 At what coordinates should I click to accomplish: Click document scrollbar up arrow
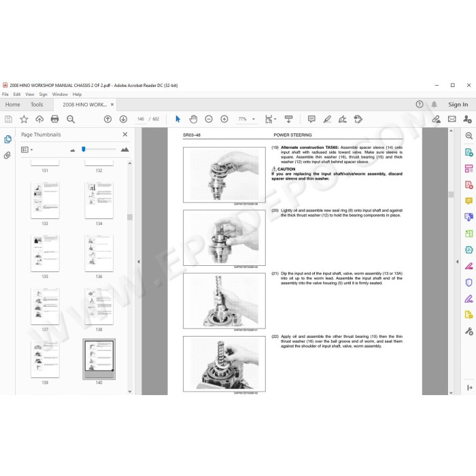pos(451,131)
